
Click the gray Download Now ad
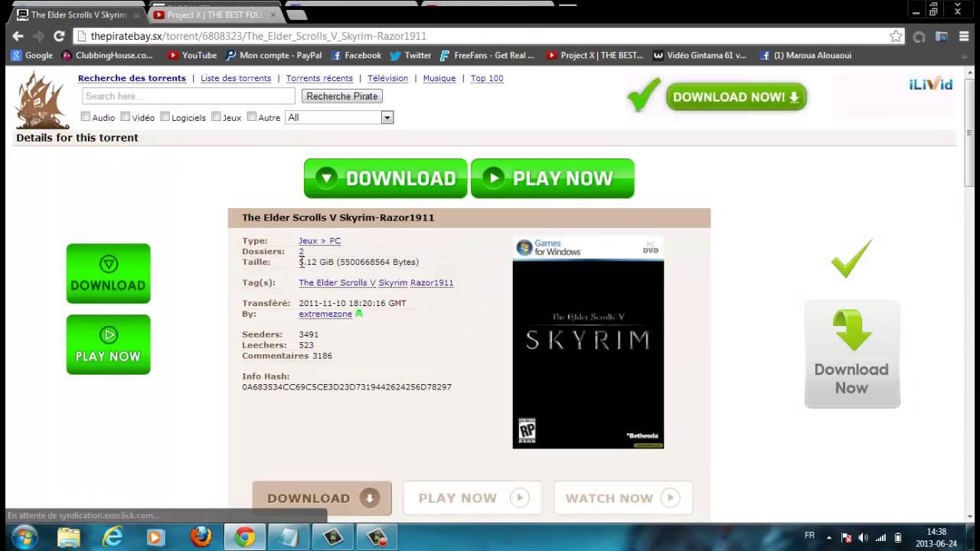tap(852, 354)
